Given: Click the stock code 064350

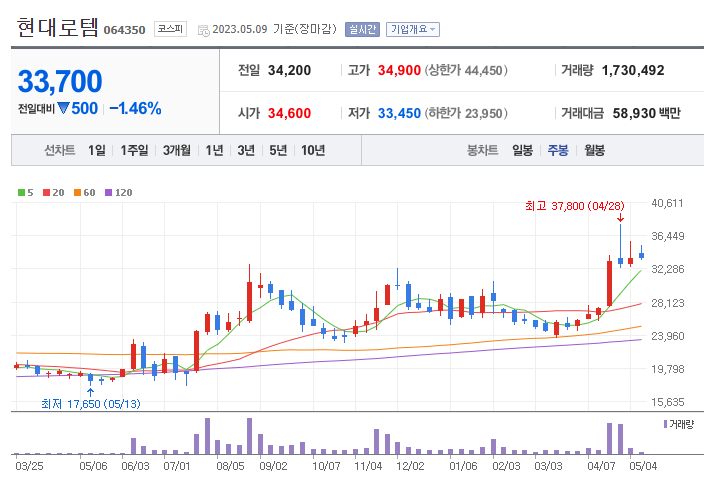Looking at the screenshot, I should tap(124, 30).
